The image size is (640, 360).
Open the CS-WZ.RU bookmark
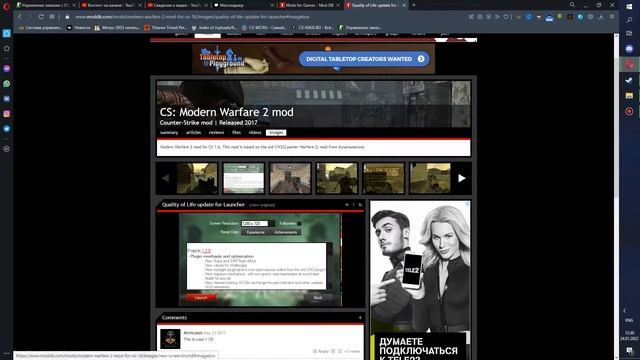(x=264, y=28)
